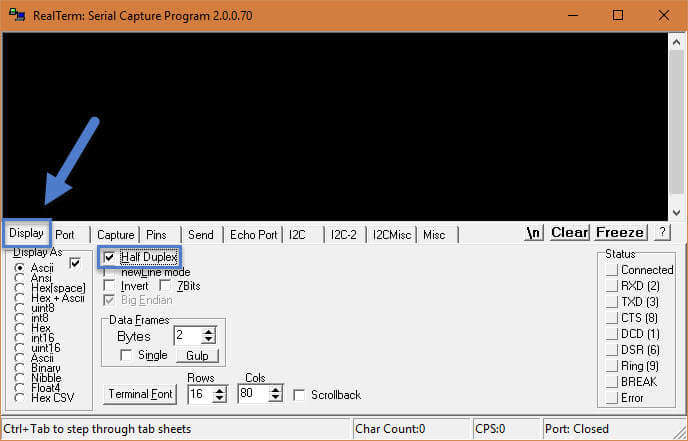Enable the Invert checkbox
The width and height of the screenshot is (688, 441).
(110, 286)
